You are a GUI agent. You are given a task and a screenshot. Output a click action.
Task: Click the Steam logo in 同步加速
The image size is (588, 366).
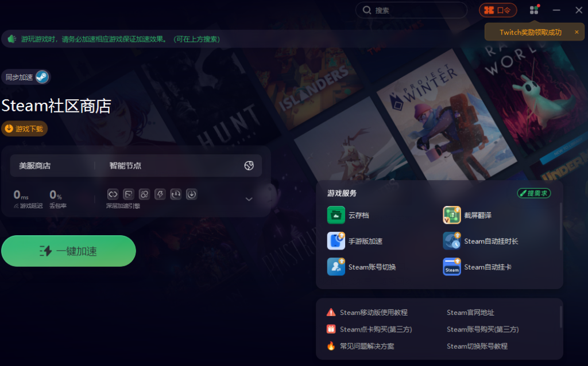[41, 77]
